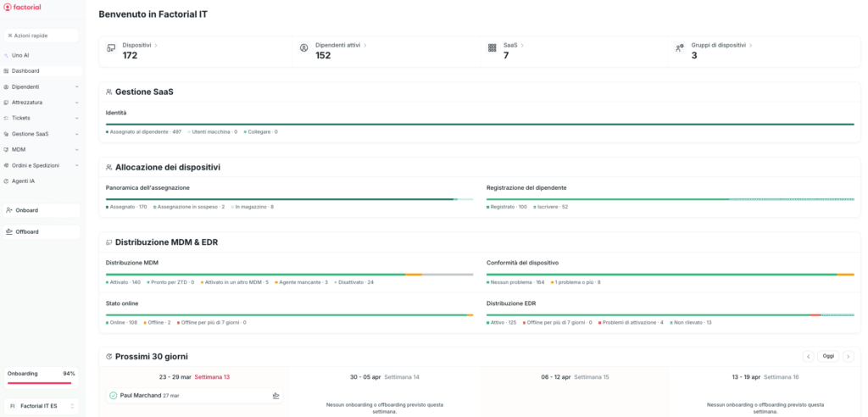Go to previous weeks with left arrow
This screenshot has width=868, height=417.
[809, 356]
